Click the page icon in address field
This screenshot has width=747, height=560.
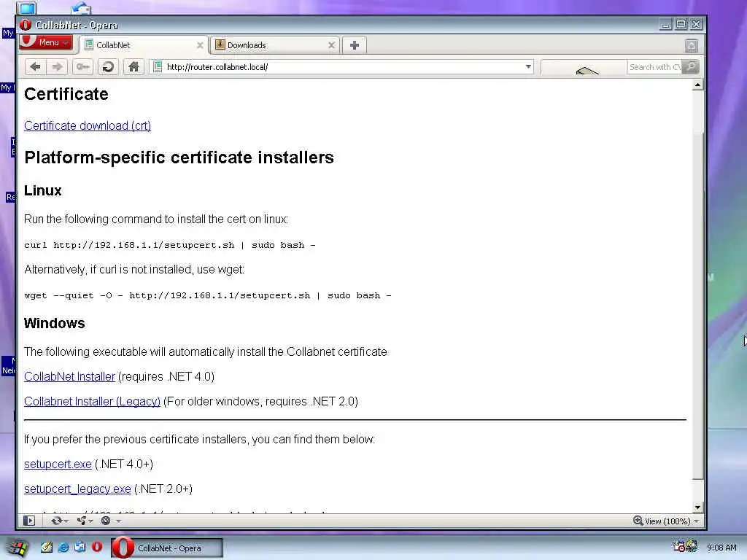pyautogui.click(x=158, y=67)
